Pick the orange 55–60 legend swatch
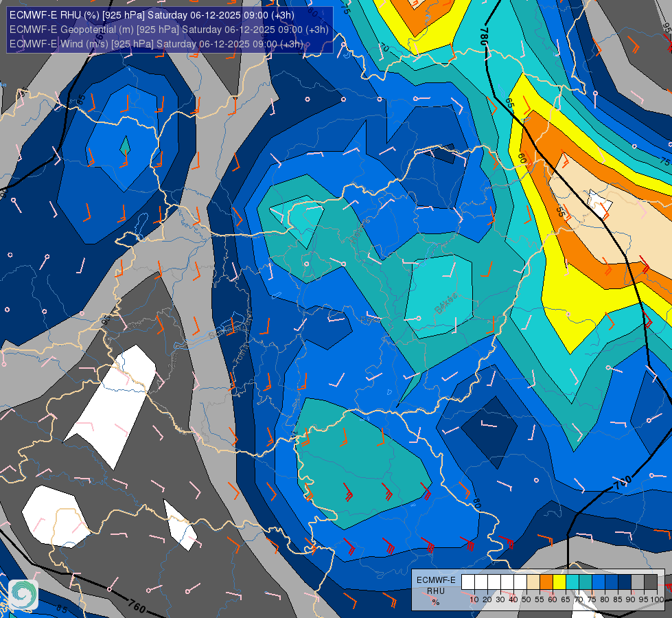672x618 pixels. pyautogui.click(x=546, y=582)
